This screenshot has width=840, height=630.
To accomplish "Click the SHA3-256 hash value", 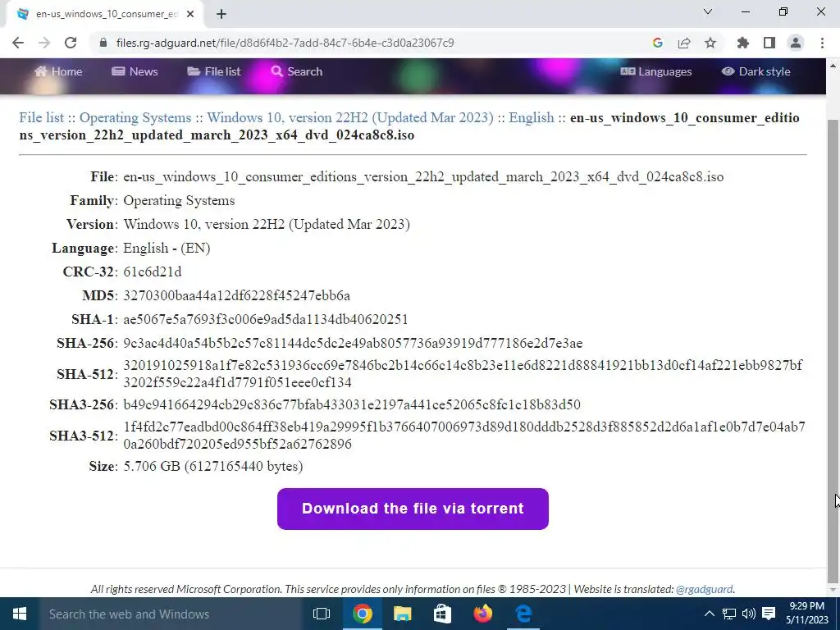I will 352,404.
